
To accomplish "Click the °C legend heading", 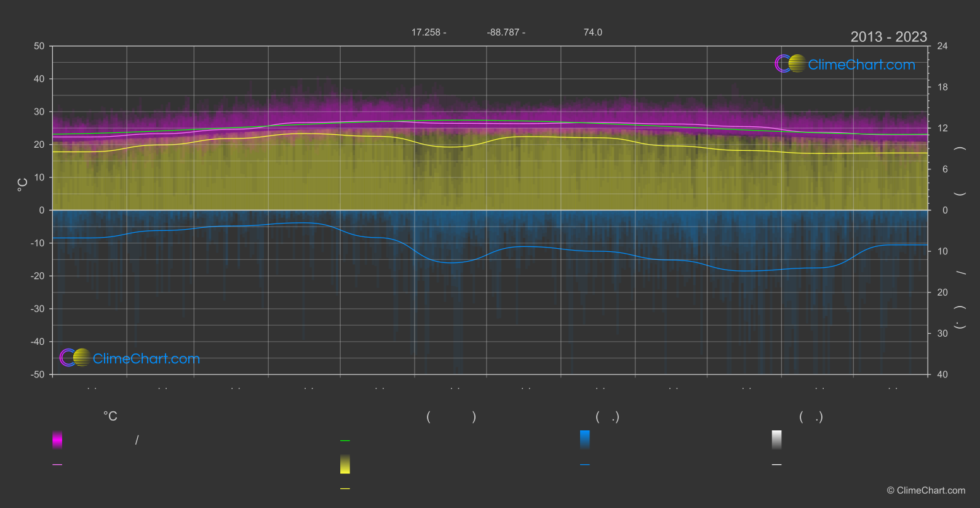I will (x=110, y=417).
